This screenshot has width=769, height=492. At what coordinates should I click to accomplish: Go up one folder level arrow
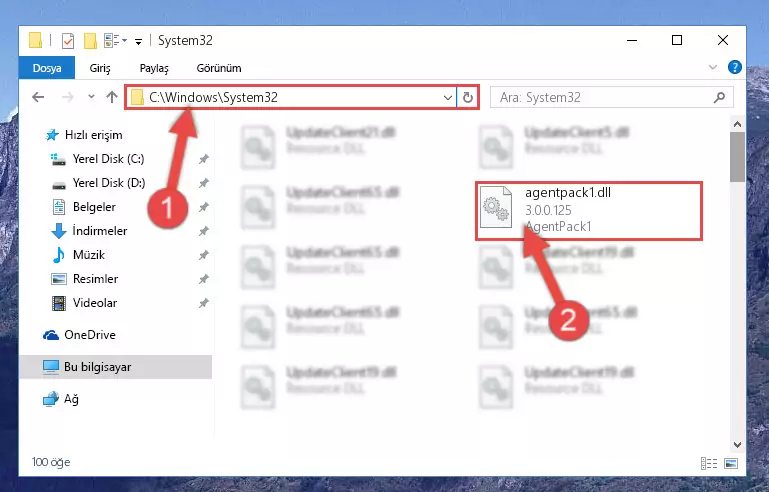tap(112, 97)
